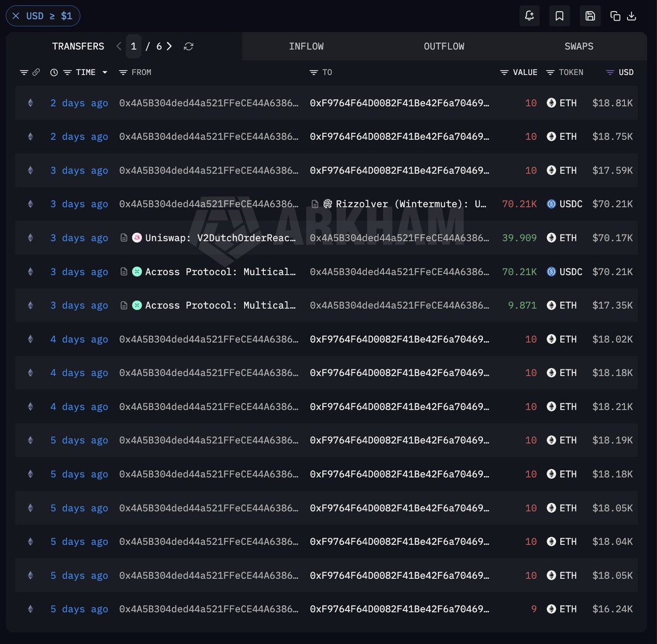Open the TO column filter
Image resolution: width=657 pixels, height=644 pixels.
[x=314, y=72]
